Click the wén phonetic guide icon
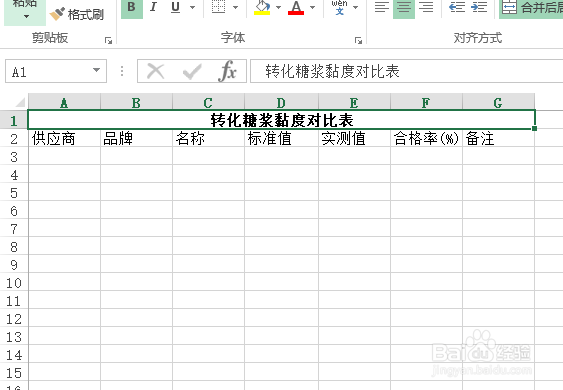 (x=339, y=7)
